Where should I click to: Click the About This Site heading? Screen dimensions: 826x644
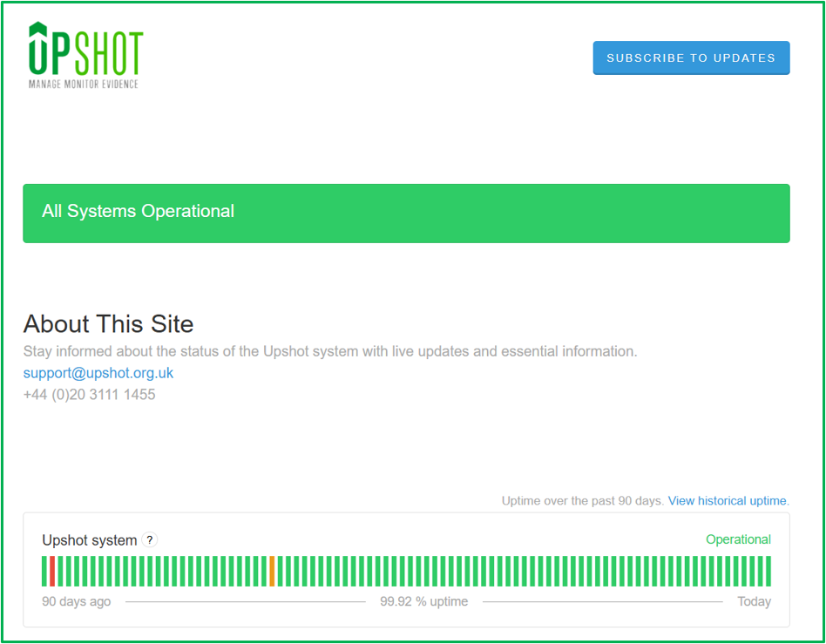pyautogui.click(x=109, y=323)
